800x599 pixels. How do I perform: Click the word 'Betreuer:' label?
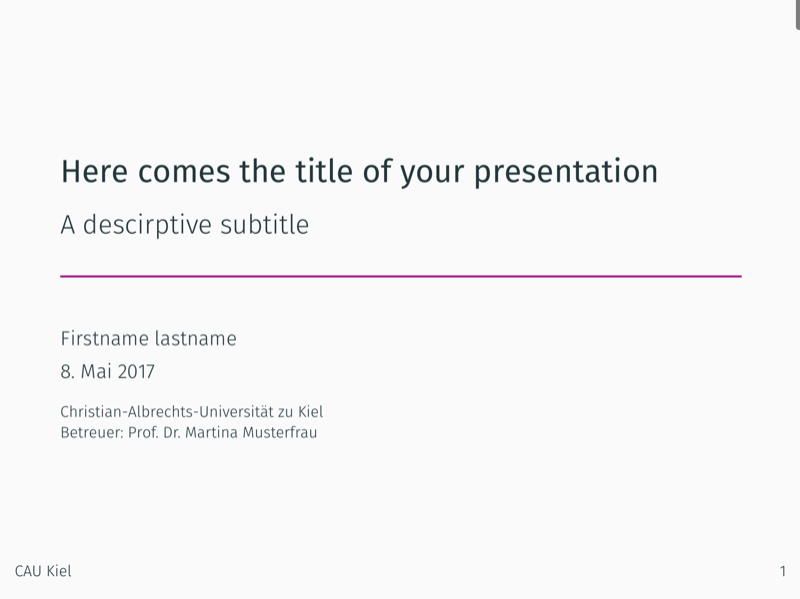(x=92, y=432)
